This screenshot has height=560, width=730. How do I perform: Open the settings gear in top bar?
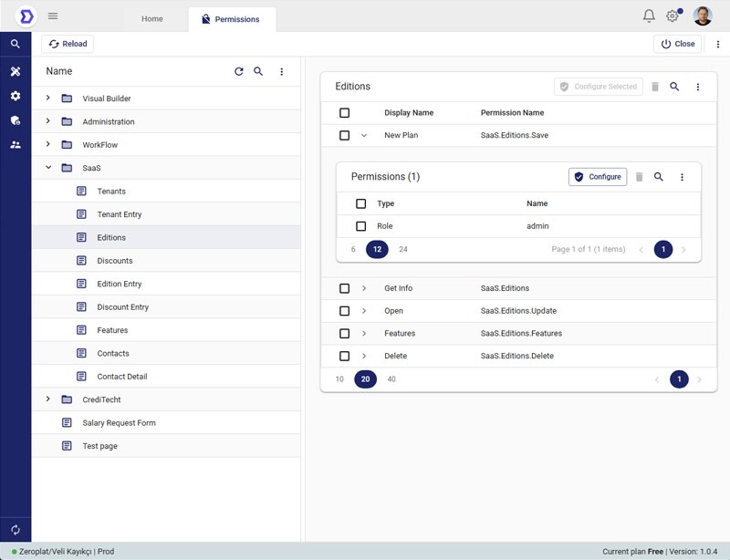click(x=673, y=16)
